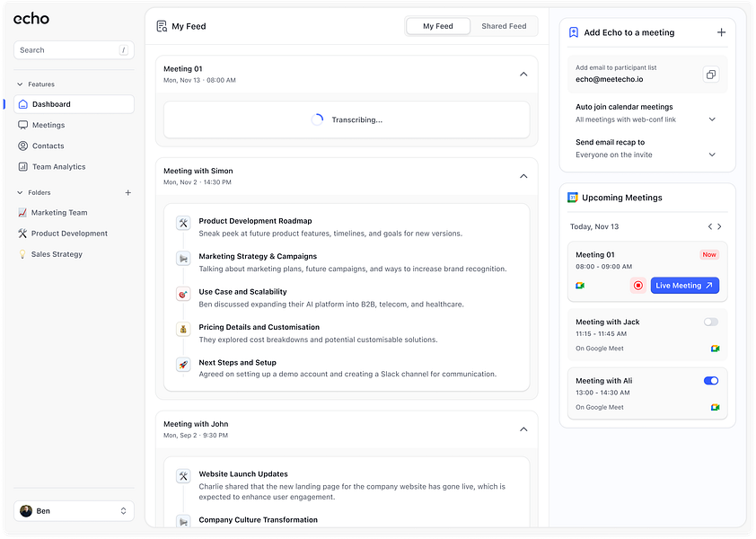Image resolution: width=756 pixels, height=539 pixels.
Task: Click the Pricing Details and Customisation title
Action: click(x=259, y=327)
